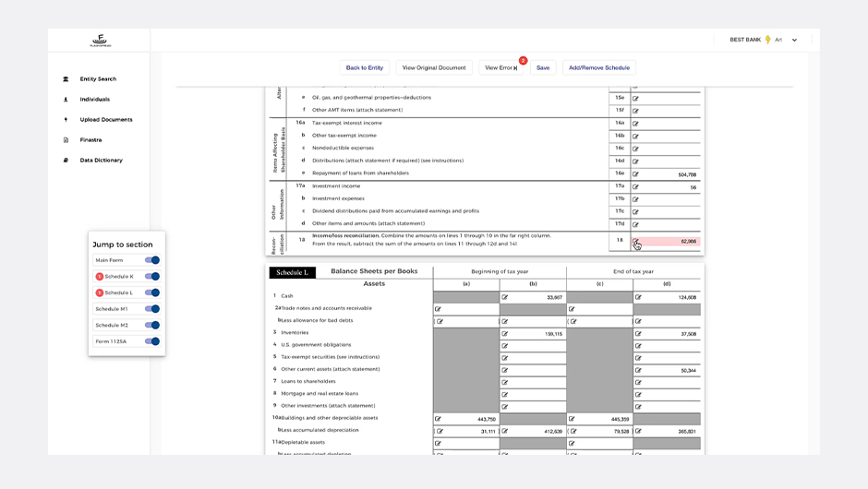
Task: Open the Data Dictionary page
Action: tap(102, 161)
